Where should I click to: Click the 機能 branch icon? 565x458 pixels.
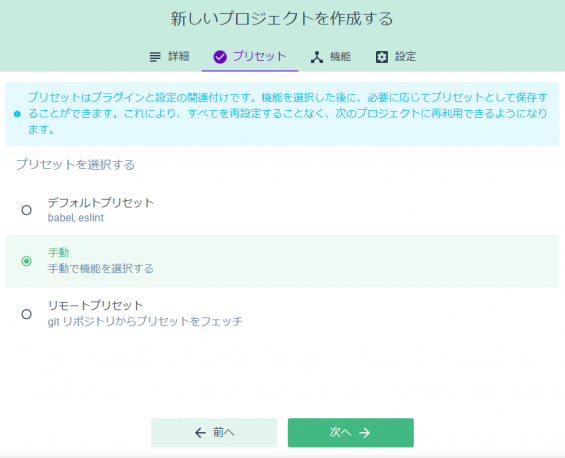point(317,57)
